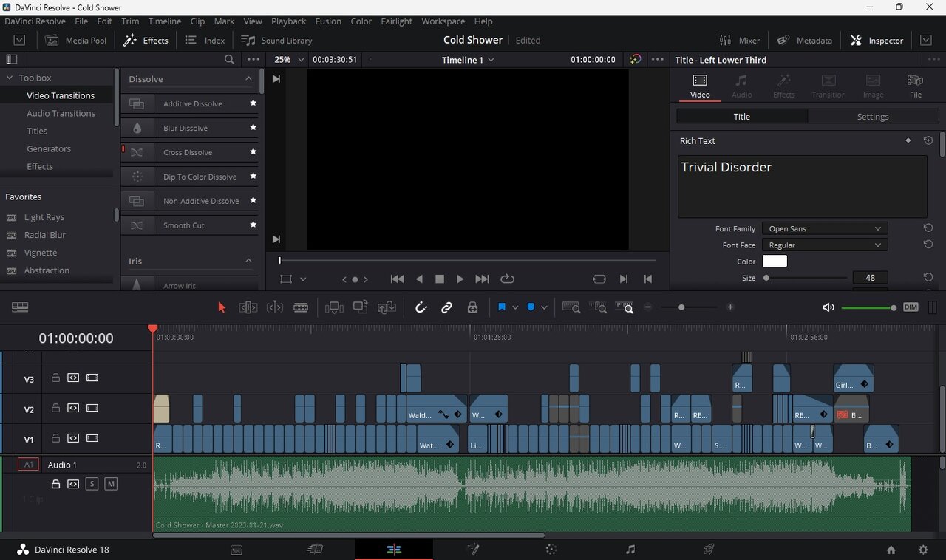Viewport: 946px width, 560px height.
Task: Open the Cut page icon in bottom bar
Action: [316, 550]
